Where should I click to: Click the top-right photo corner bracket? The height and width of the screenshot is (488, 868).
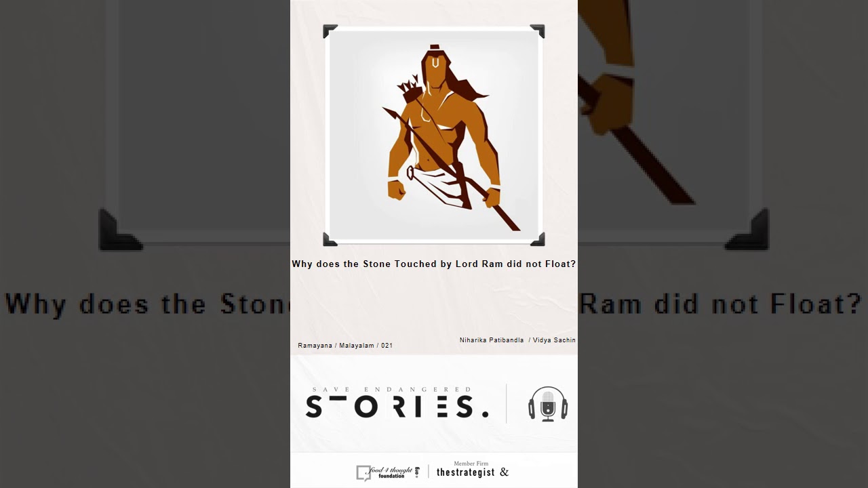tap(537, 31)
